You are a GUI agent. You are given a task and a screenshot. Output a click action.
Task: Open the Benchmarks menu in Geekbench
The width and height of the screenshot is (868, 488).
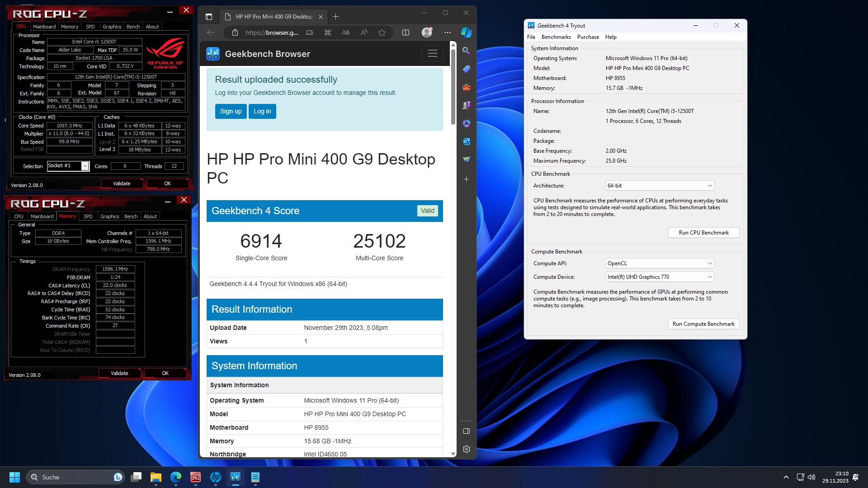point(556,37)
